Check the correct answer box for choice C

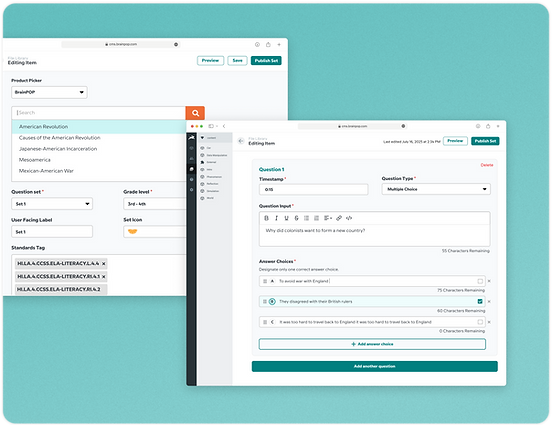[480, 322]
